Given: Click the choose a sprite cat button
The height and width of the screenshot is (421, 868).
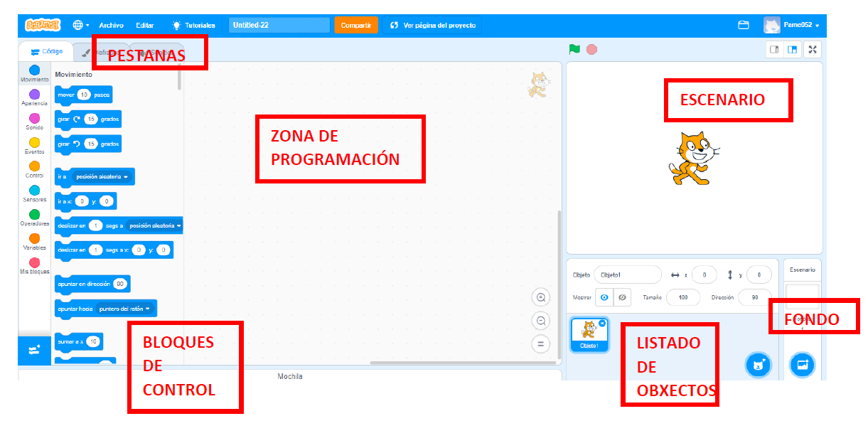Looking at the screenshot, I should coord(758,365).
